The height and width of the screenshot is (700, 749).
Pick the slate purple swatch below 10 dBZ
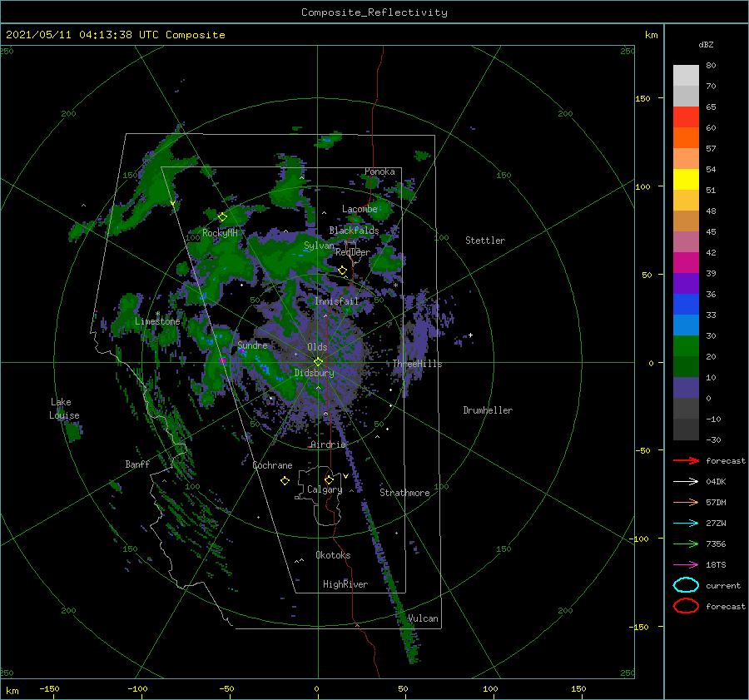[686, 388]
